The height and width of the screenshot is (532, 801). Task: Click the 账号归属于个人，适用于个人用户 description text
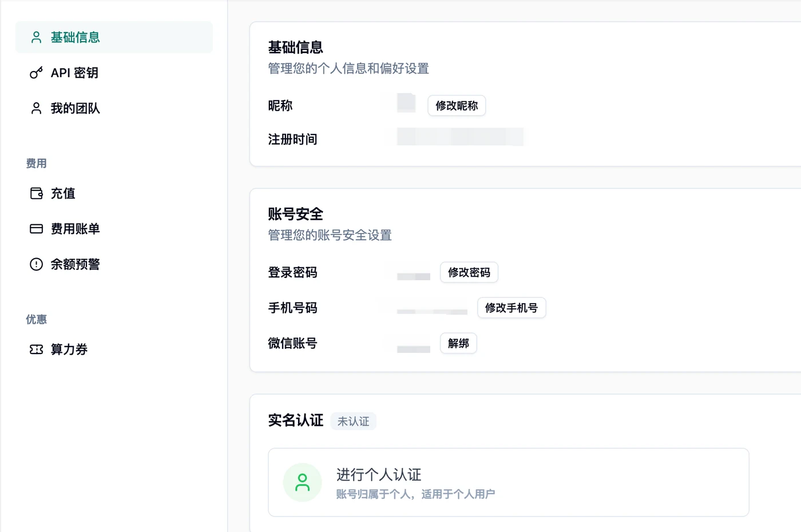point(415,494)
